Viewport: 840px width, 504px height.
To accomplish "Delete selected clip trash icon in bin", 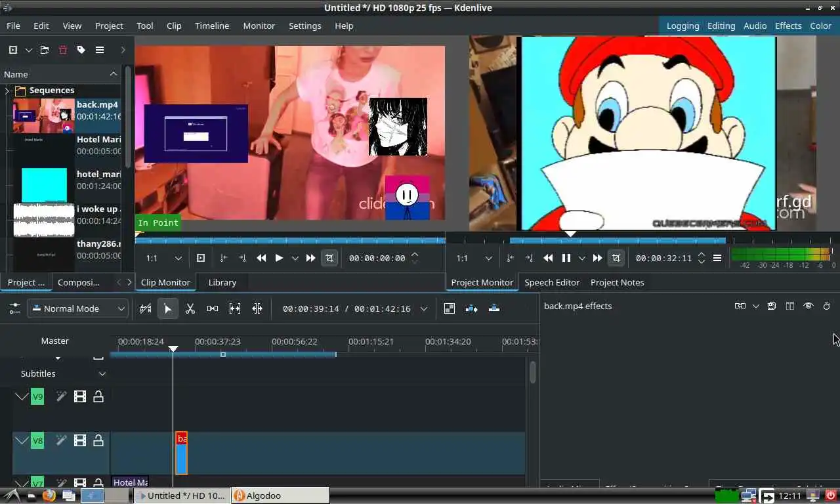I will [x=63, y=50].
